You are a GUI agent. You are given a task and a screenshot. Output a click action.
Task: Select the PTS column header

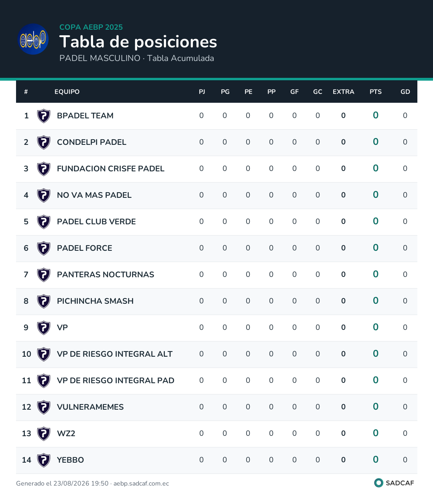[376, 92]
